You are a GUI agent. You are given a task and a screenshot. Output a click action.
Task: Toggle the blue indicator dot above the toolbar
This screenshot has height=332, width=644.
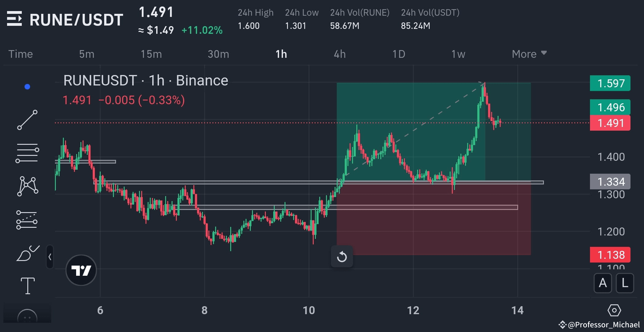(28, 86)
